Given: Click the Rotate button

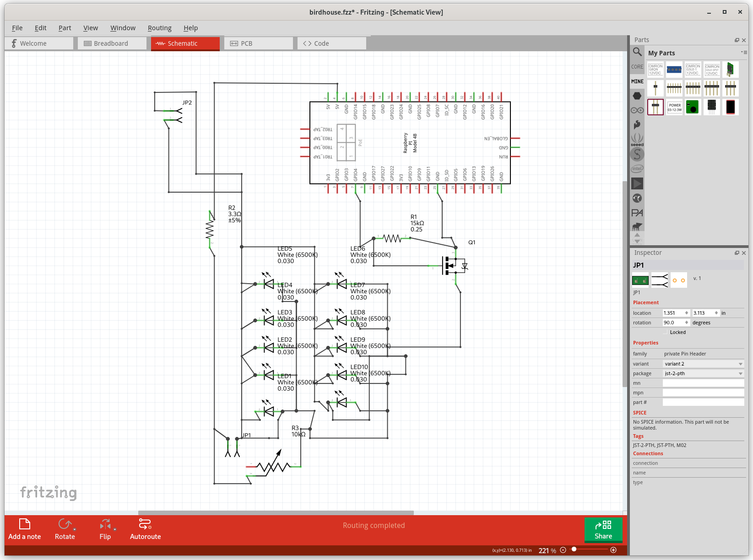Looking at the screenshot, I should (x=65, y=529).
